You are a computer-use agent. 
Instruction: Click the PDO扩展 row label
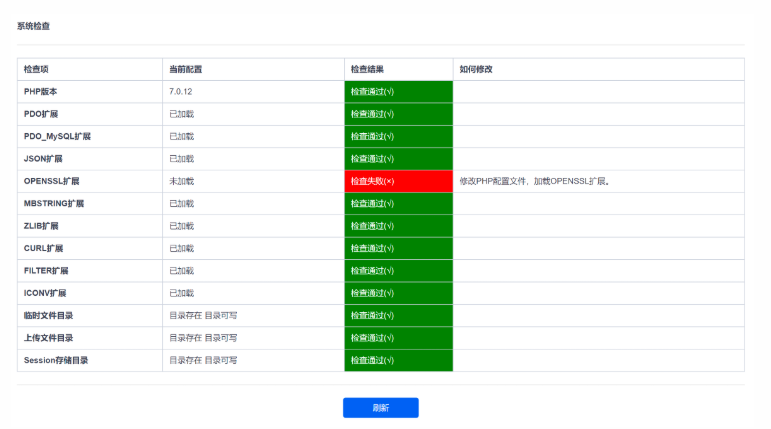point(41,114)
